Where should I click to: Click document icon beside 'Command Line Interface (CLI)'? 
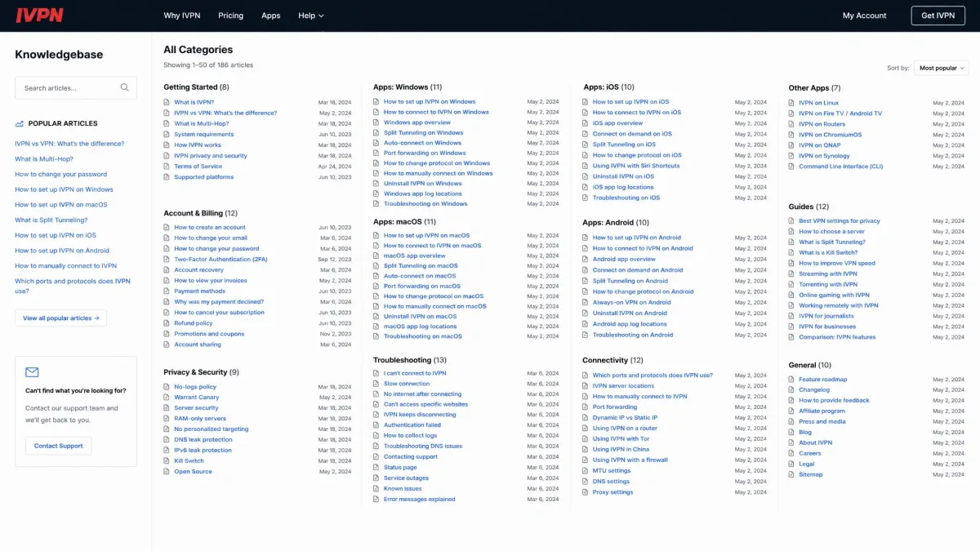[x=791, y=167]
